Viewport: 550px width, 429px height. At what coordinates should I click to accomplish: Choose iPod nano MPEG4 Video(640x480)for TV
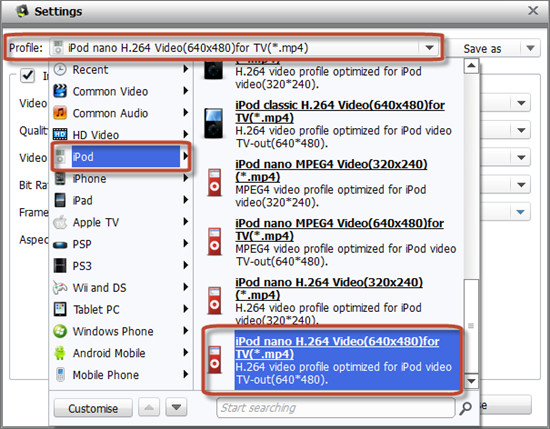330,242
